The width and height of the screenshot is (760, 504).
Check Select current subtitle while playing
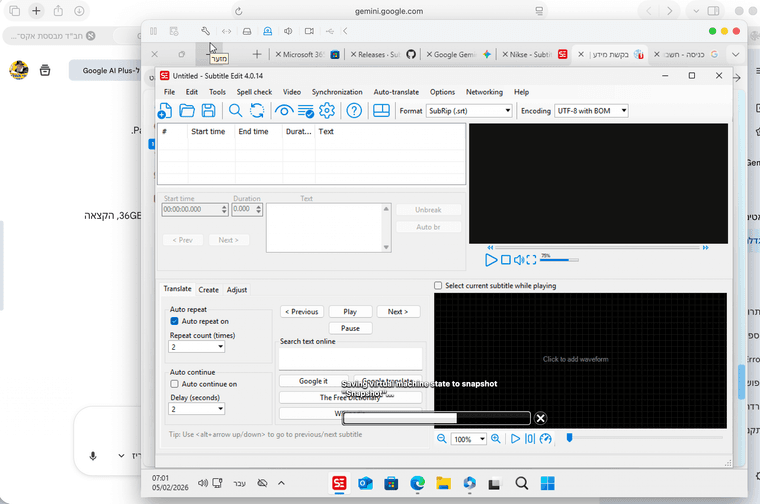[439, 286]
